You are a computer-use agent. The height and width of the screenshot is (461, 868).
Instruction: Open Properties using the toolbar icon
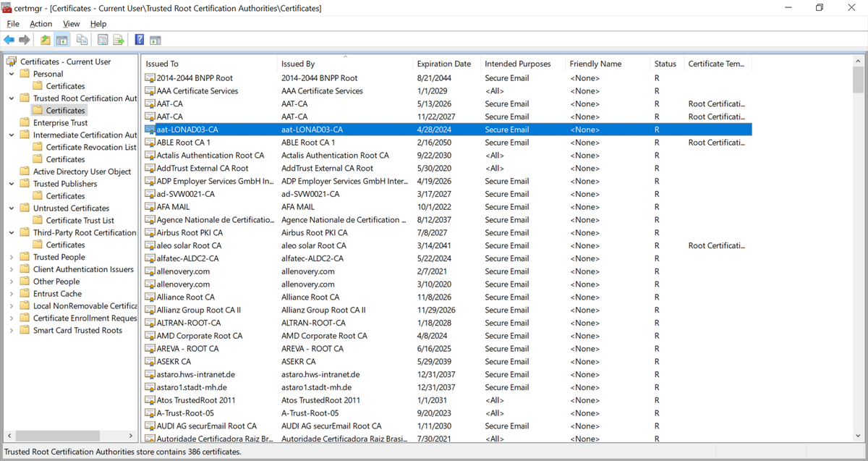click(x=103, y=40)
